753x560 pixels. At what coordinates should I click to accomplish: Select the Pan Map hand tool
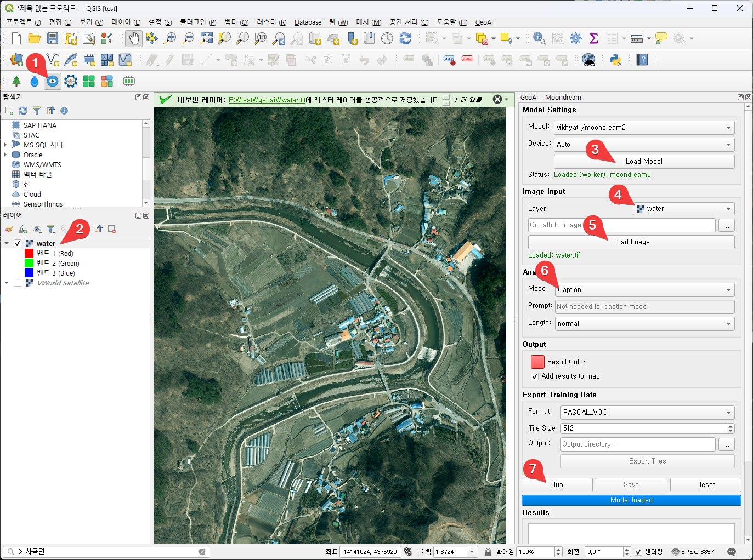coord(134,38)
